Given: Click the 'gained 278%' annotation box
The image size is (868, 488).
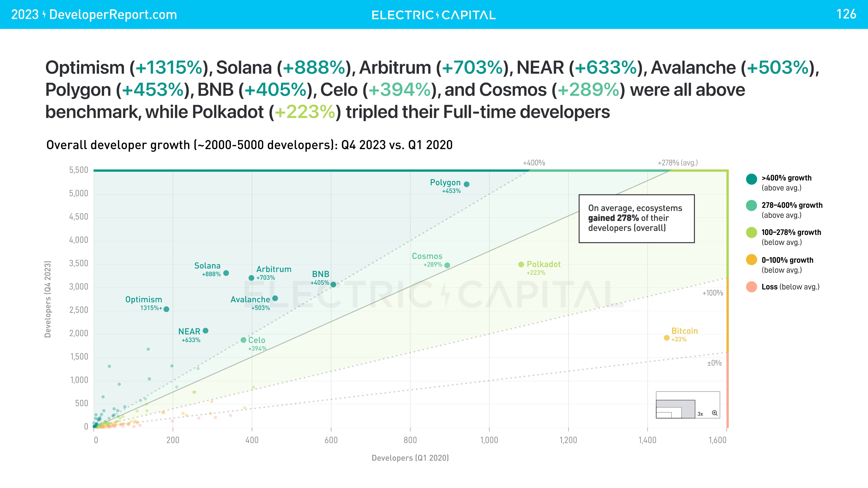Looking at the screenshot, I should point(637,219).
